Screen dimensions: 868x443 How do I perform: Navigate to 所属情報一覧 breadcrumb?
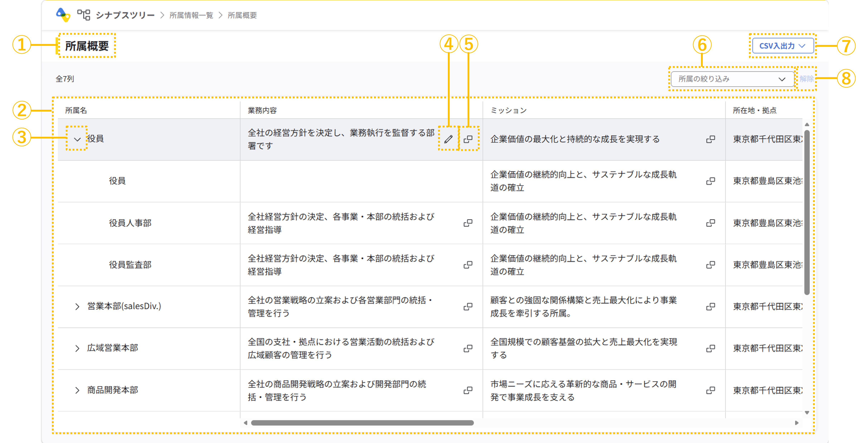tap(191, 15)
